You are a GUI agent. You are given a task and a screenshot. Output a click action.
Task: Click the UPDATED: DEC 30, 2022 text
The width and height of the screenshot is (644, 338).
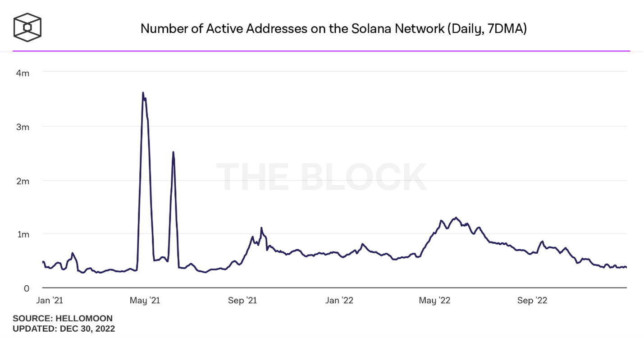tap(64, 329)
